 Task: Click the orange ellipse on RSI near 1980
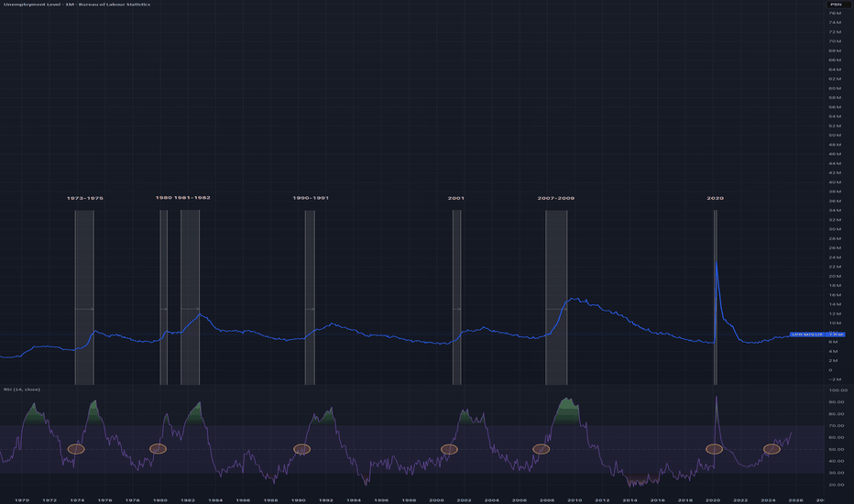coord(158,449)
